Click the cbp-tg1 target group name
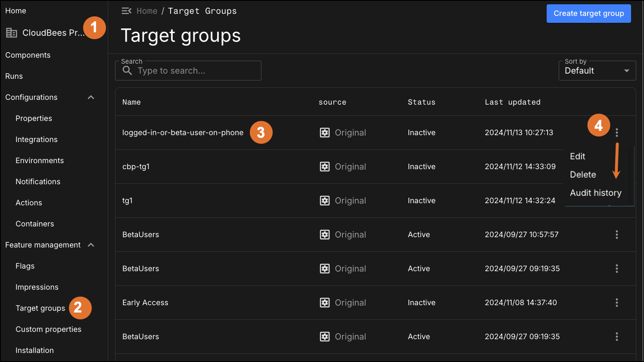Image resolution: width=644 pixels, height=362 pixels. tap(136, 167)
